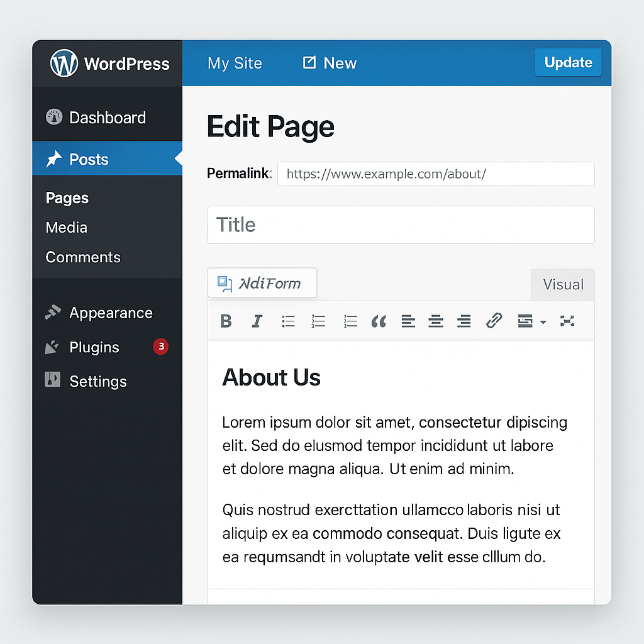Click the insert read-more tag icon
The height and width of the screenshot is (644, 644).
[x=525, y=321]
